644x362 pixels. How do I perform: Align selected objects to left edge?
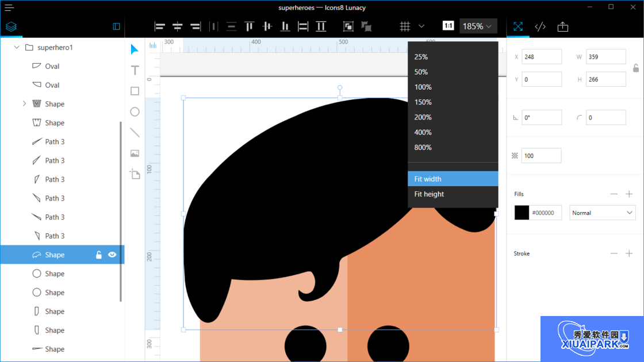159,26
